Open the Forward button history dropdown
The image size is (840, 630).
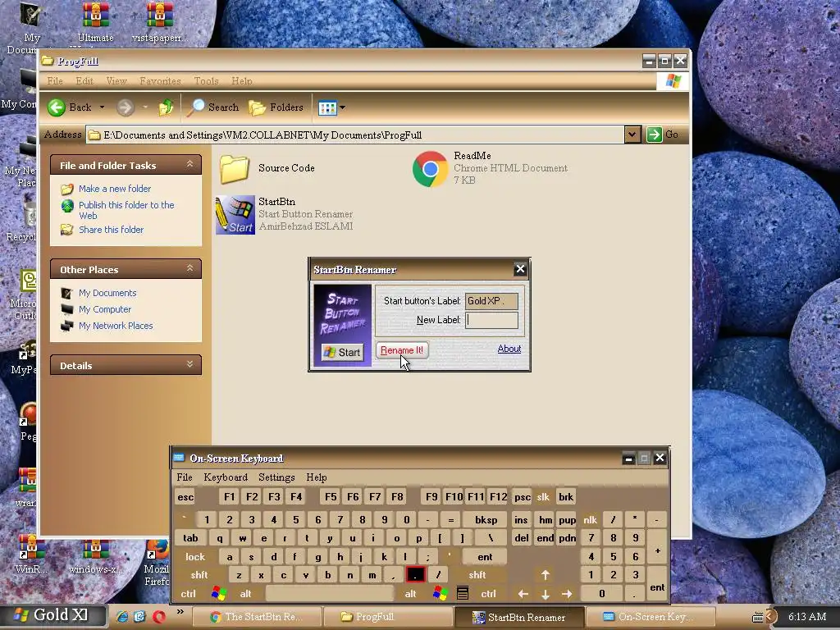[x=144, y=107]
